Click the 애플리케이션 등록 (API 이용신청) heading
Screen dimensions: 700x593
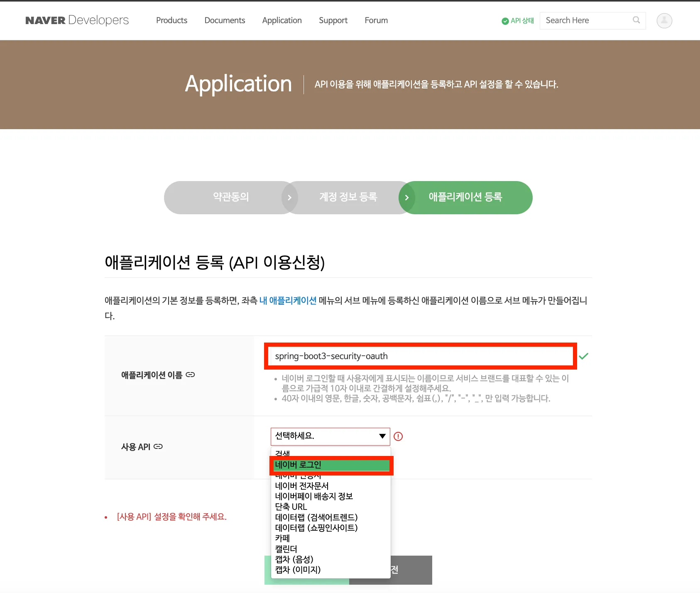point(215,262)
